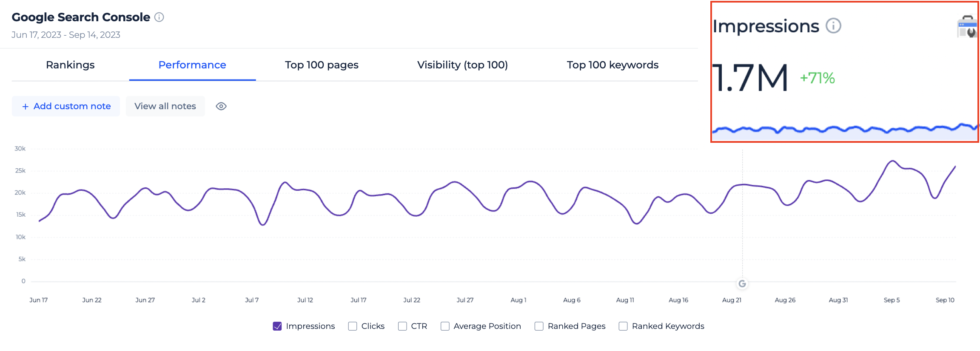
Task: Check the Ranked Pages checkbox
Action: (539, 326)
